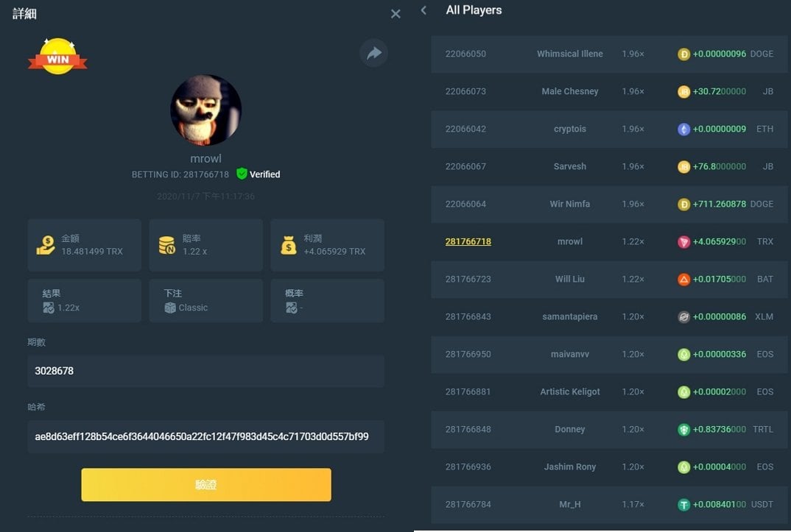
Task: Click the Classic bet type card
Action: point(206,300)
